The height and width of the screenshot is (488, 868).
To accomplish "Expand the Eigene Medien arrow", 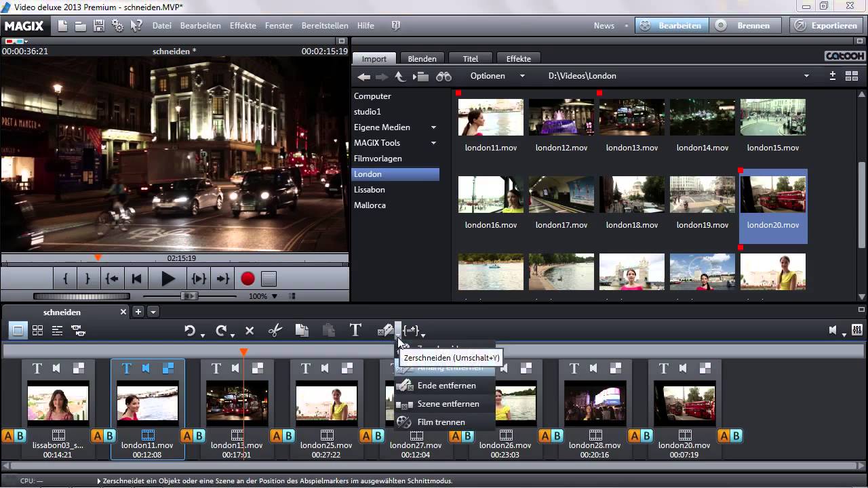I will coord(433,127).
